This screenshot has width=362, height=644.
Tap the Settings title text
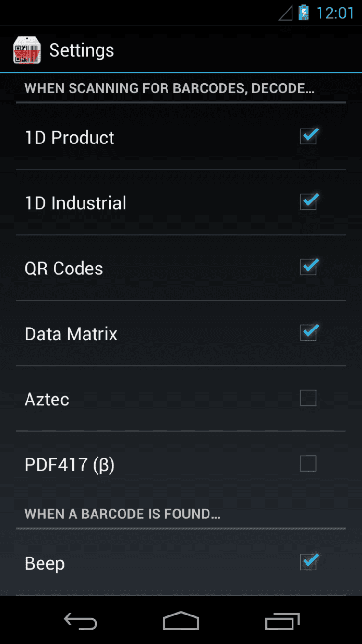82,50
